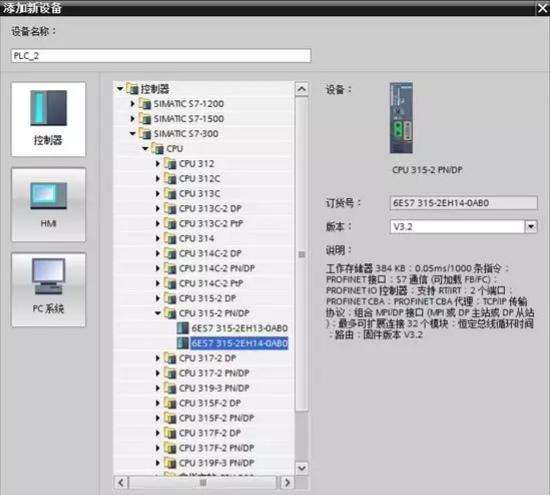Open the 版本 V3.2 version dropdown

[531, 227]
